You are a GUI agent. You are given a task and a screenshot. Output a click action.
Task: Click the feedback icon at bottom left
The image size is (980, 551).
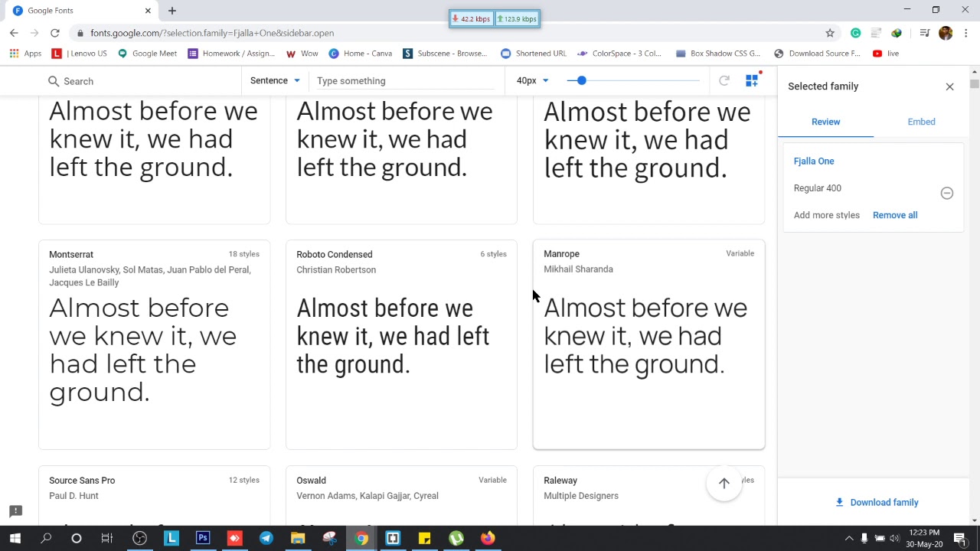(15, 511)
